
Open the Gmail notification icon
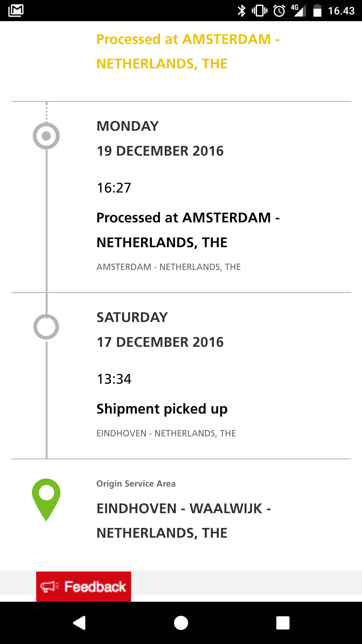tap(16, 11)
